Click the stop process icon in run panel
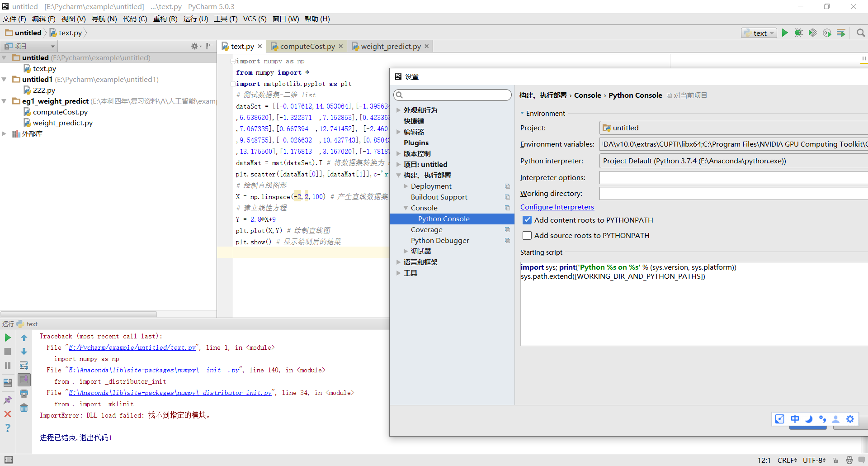 click(x=8, y=352)
